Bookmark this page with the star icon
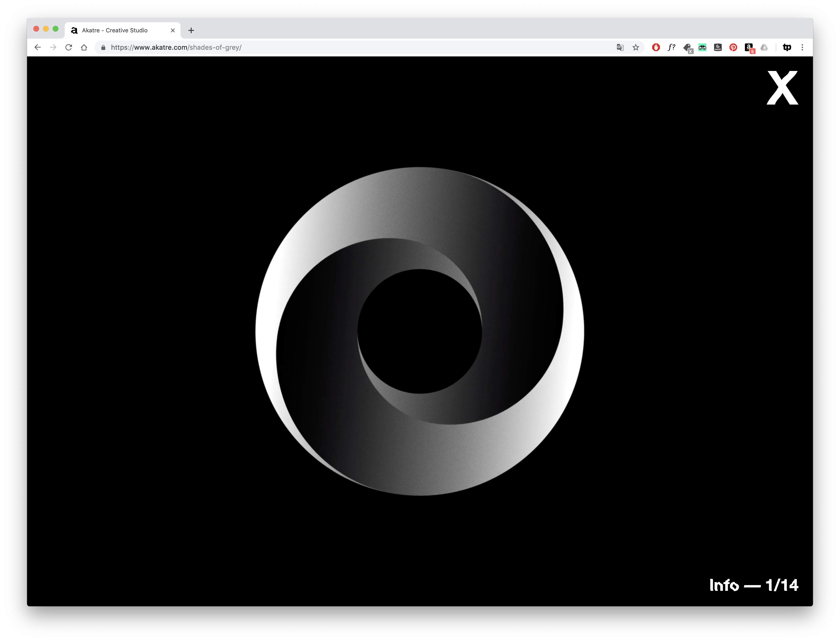This screenshot has width=840, height=642. 636,47
